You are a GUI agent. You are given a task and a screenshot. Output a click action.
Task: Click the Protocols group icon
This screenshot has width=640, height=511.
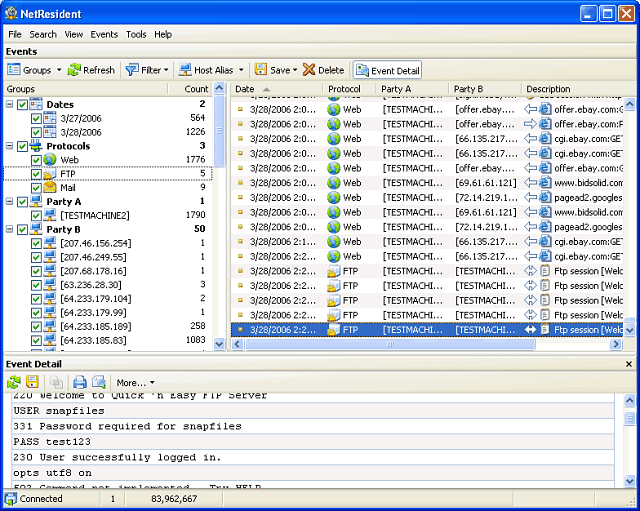[x=36, y=146]
